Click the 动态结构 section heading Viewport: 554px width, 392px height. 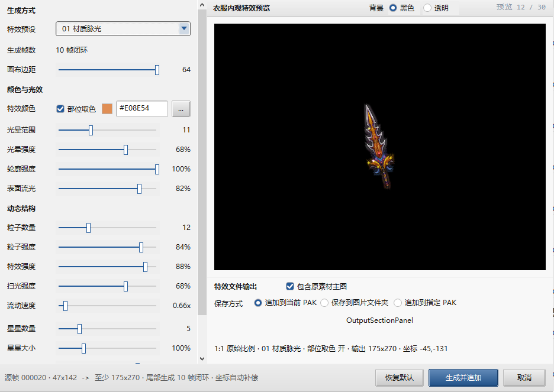(x=21, y=209)
